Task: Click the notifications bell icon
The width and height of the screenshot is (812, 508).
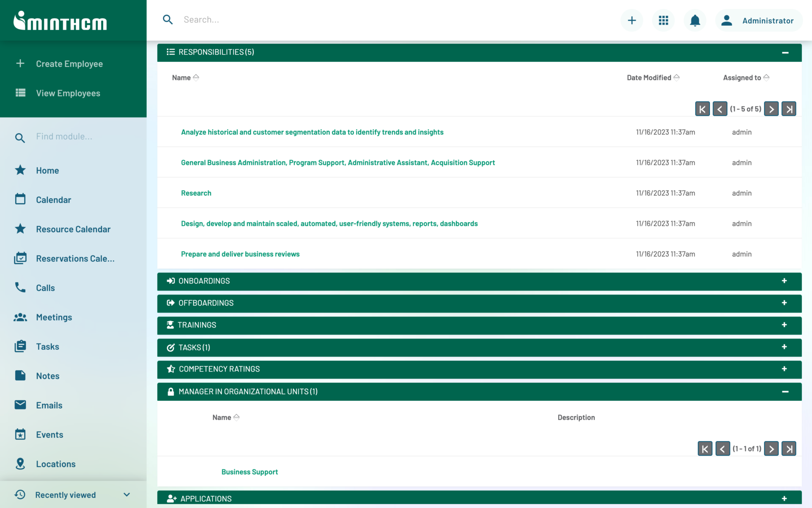Action: [694, 20]
